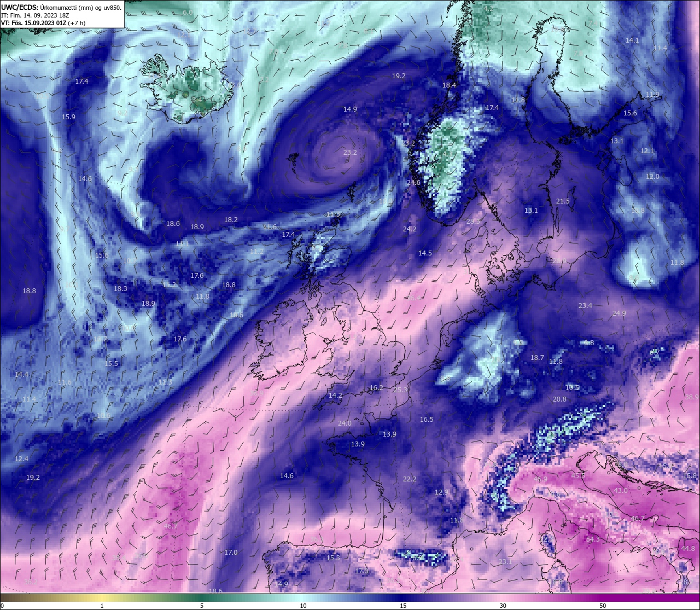This screenshot has width=700, height=610.
Task: Click the 18.7 value on the map
Action: pos(537,357)
